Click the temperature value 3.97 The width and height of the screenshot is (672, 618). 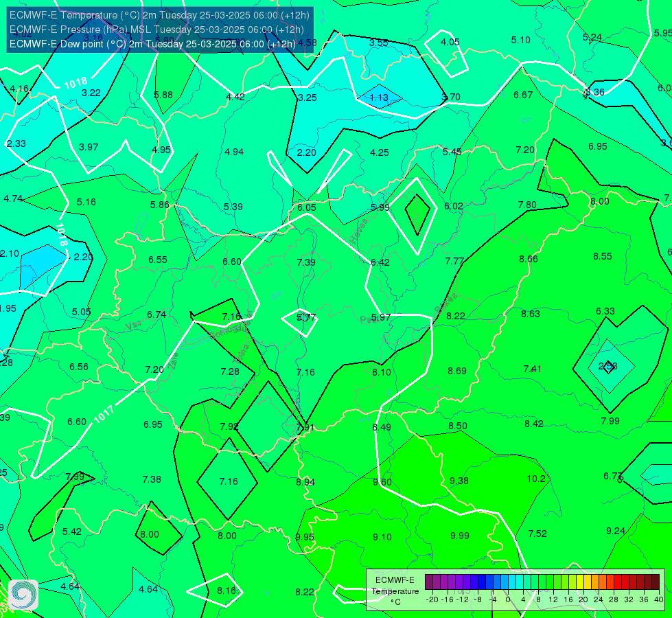pos(89,147)
